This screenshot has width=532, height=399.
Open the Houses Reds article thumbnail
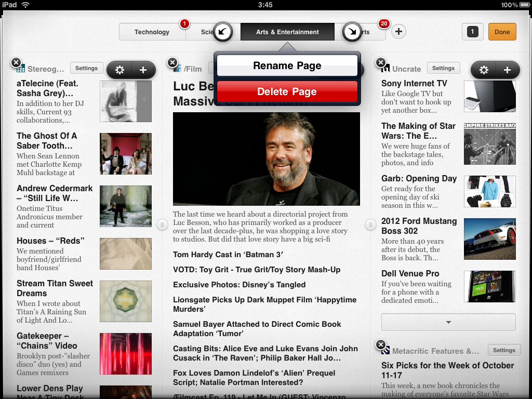click(126, 254)
